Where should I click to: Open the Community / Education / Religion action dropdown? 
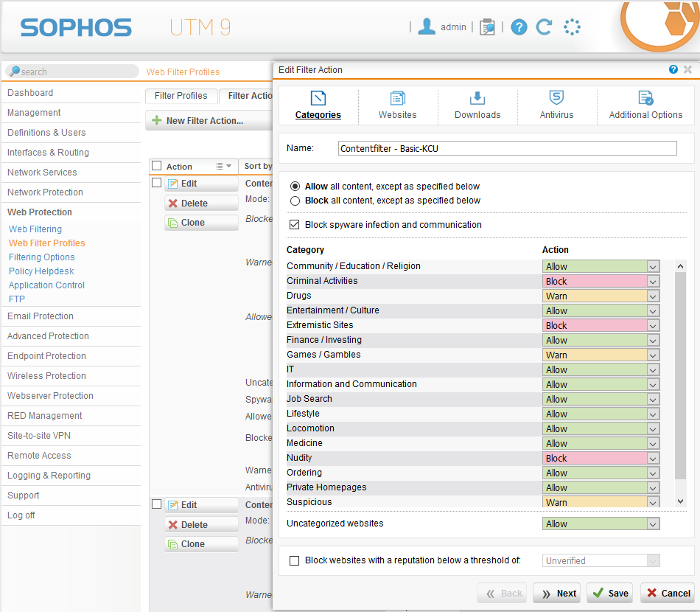(x=601, y=267)
